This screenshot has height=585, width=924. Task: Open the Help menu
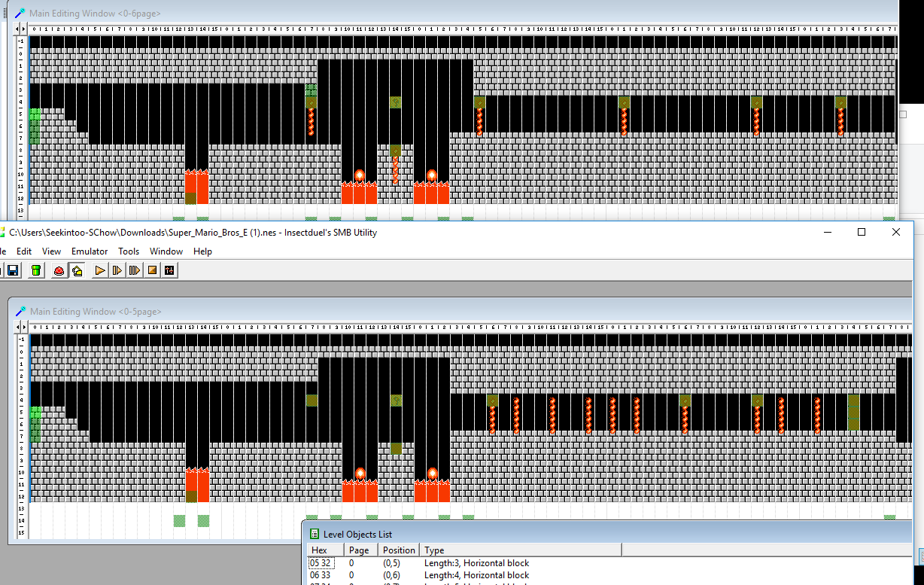[x=202, y=251]
